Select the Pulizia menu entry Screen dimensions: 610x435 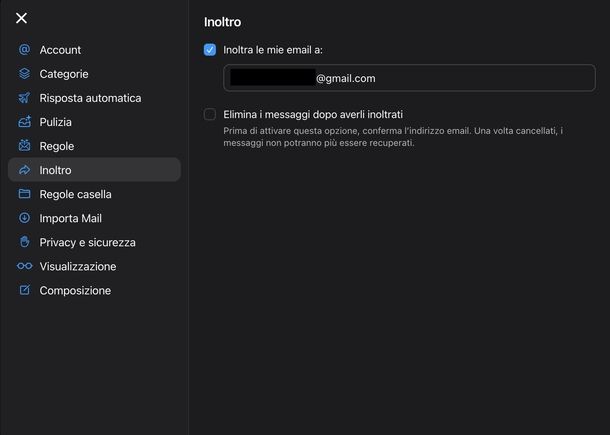point(94,122)
